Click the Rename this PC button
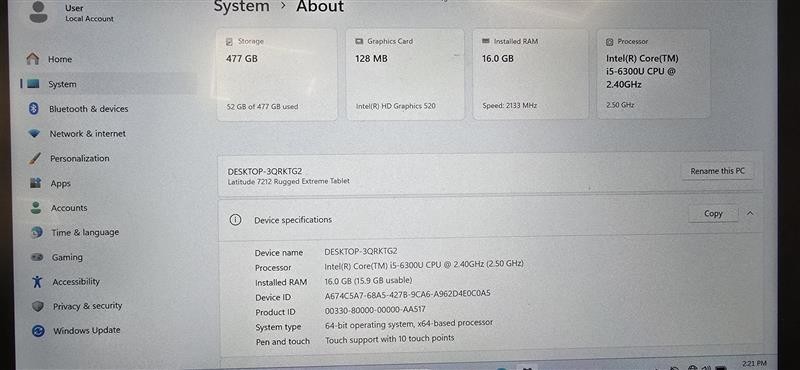800x370 pixels. click(717, 171)
